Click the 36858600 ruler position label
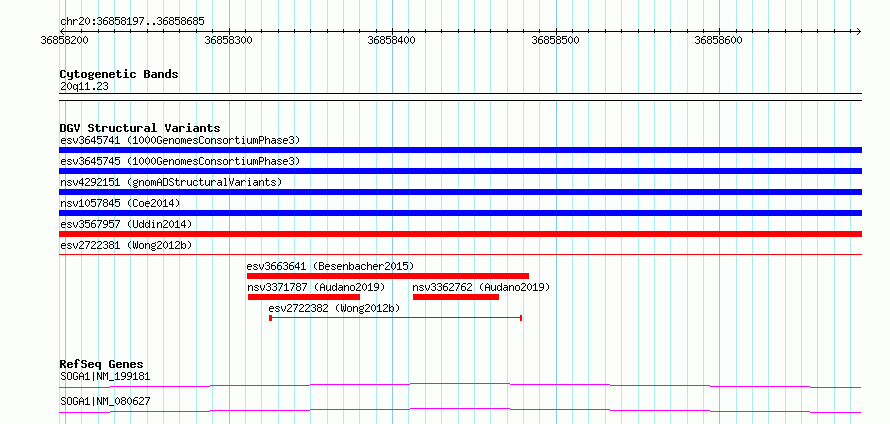The image size is (890, 424). tap(719, 40)
